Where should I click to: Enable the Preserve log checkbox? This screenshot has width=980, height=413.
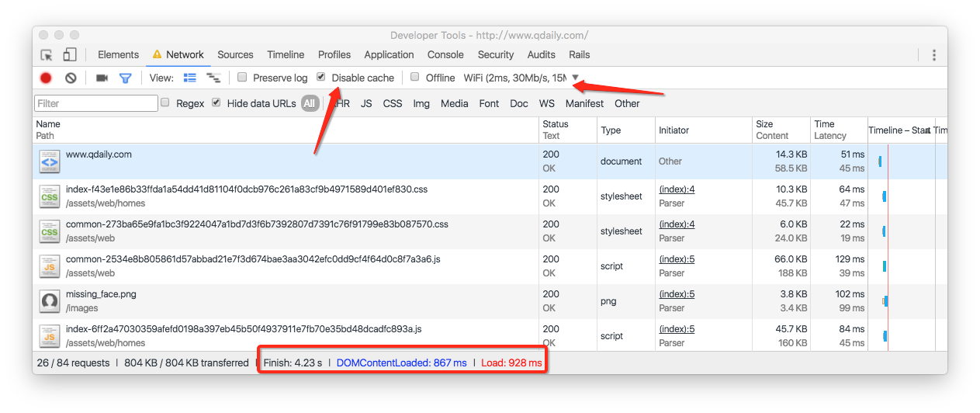[x=242, y=77]
